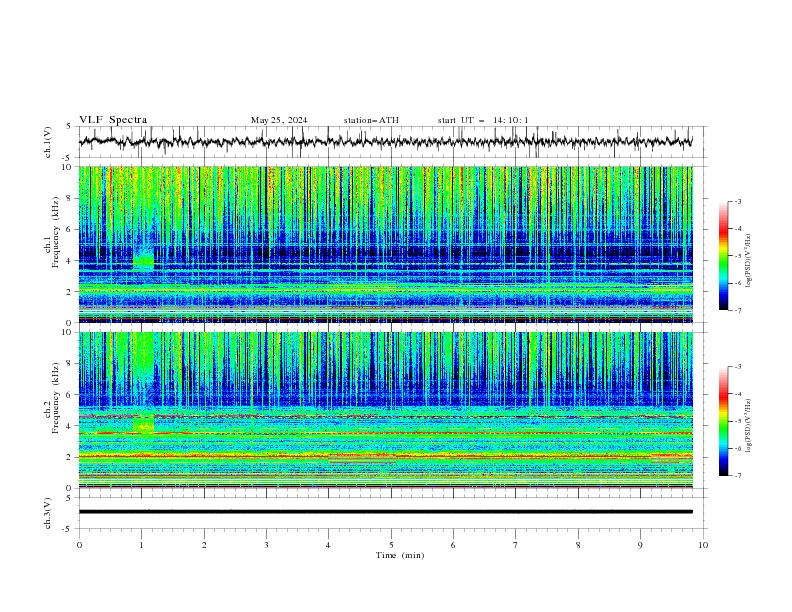The width and height of the screenshot is (792, 612).
Task: Click the time axis tick label "6"
Action: tap(453, 545)
